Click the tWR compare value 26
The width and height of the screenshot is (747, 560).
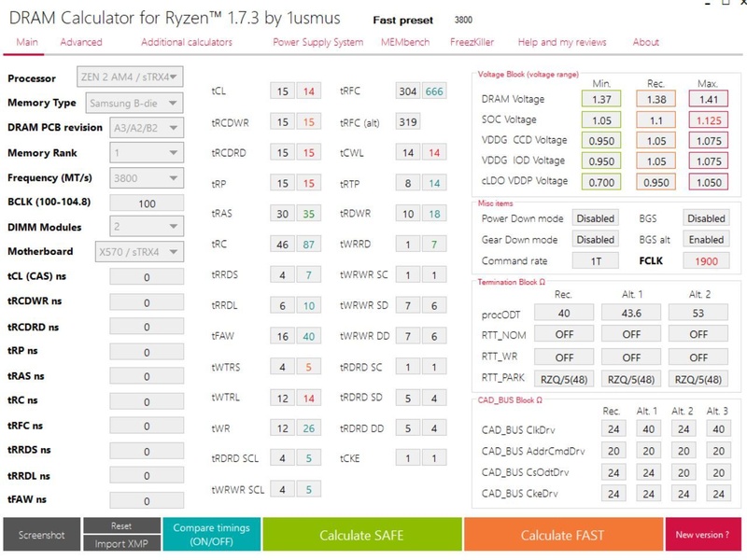(x=309, y=428)
